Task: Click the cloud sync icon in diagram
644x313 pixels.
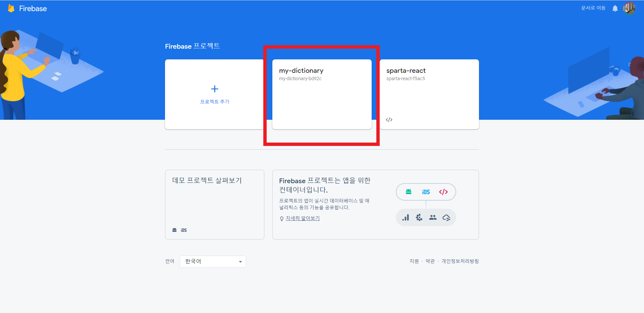Action: pyautogui.click(x=446, y=218)
